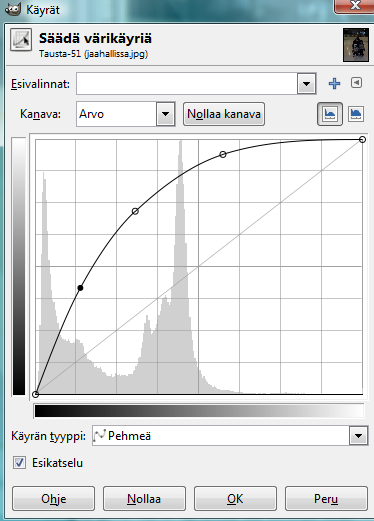
Task: Click the Peru cancel button
Action: [x=326, y=499]
